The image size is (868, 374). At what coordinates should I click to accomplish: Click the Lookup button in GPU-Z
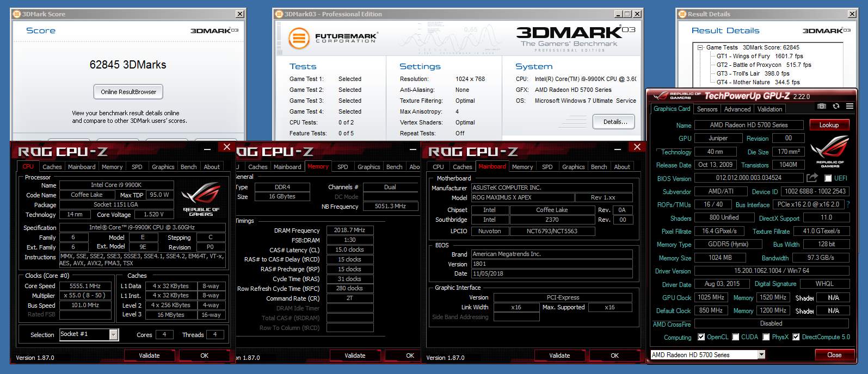click(829, 125)
